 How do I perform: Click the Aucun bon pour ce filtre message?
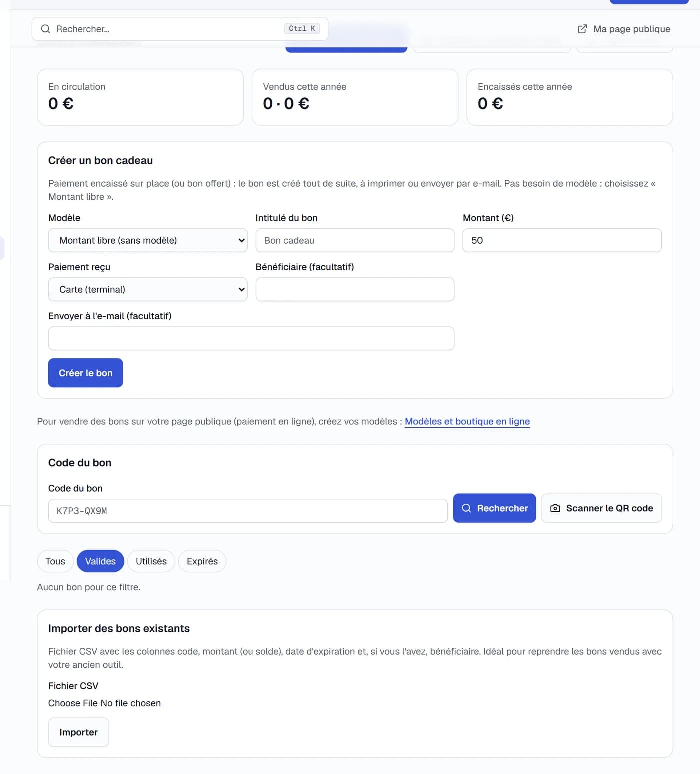pyautogui.click(x=89, y=587)
